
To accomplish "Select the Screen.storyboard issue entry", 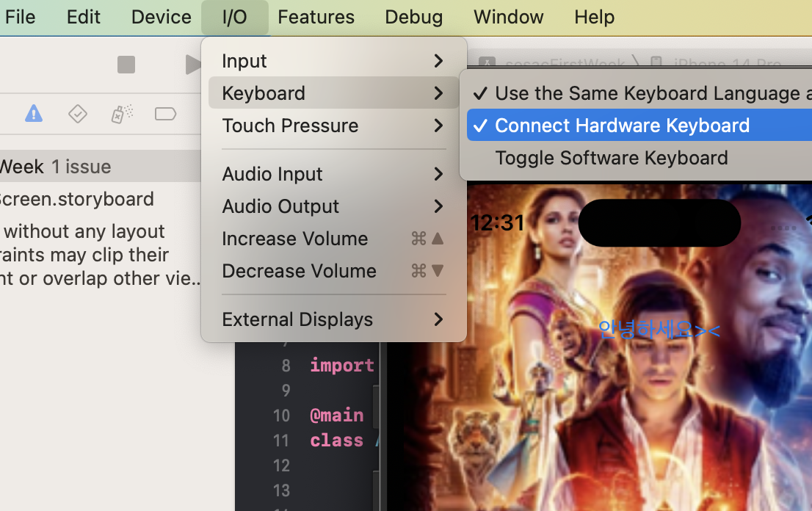I will (x=76, y=199).
